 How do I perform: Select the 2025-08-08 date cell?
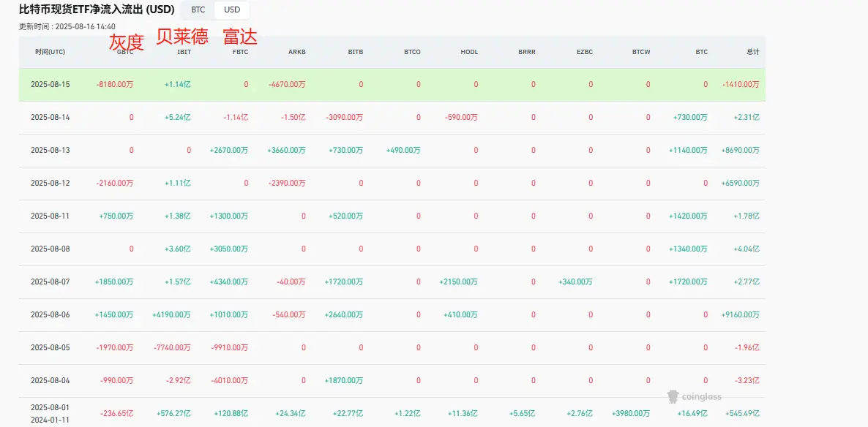(x=49, y=249)
